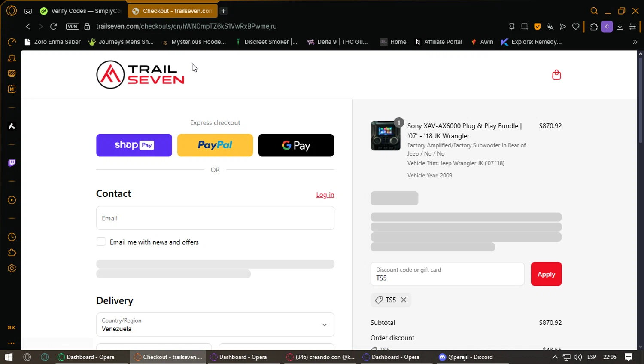Open the shopping bag cart icon
Screen dimensions: 644x364
point(556,75)
